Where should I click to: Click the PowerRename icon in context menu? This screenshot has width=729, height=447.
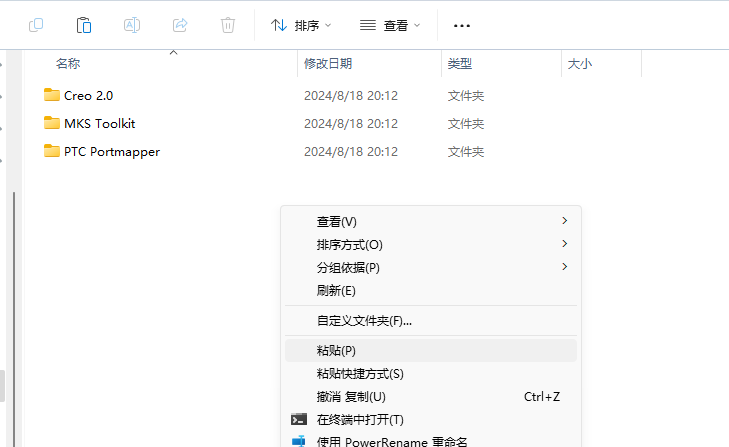(x=298, y=441)
